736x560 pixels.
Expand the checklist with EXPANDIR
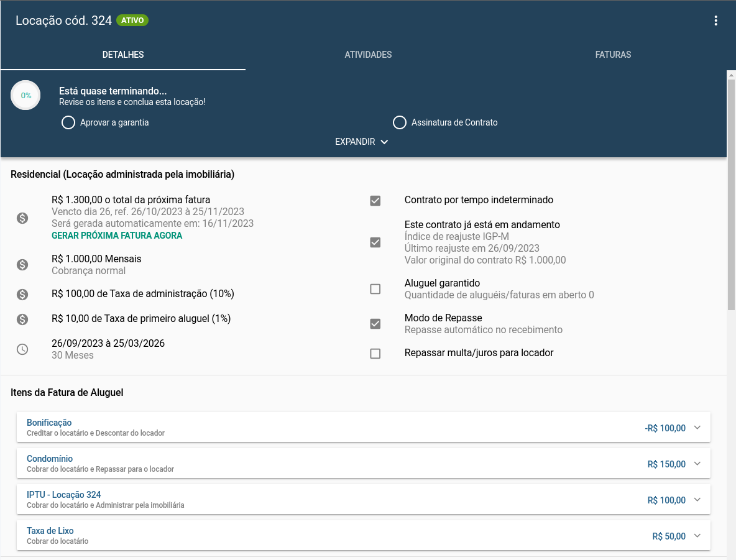coord(361,142)
